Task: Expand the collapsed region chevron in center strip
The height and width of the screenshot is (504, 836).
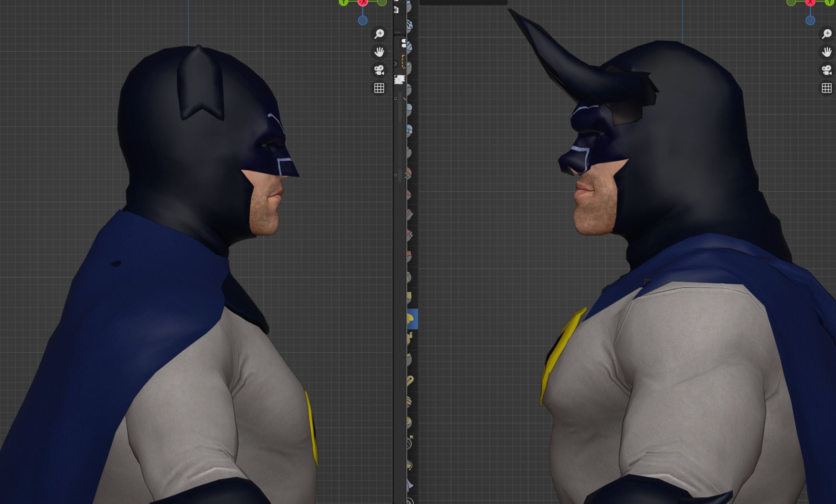Action: pyautogui.click(x=396, y=64)
